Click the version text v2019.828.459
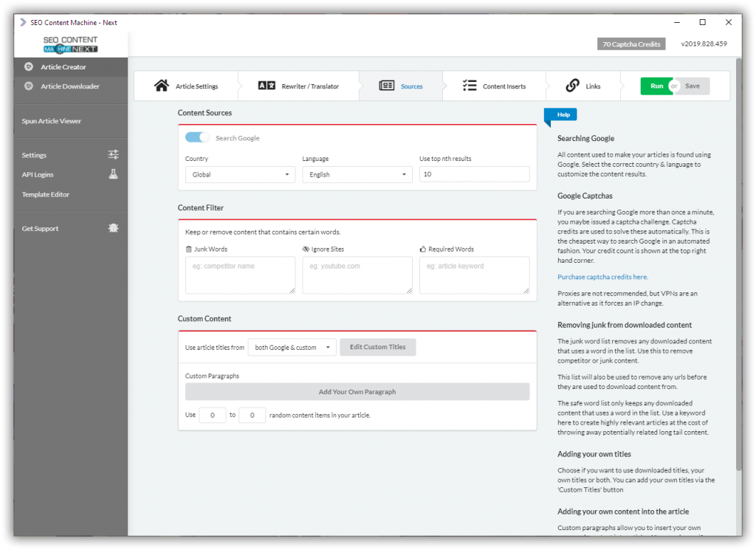Viewport: 756px width, 550px height. tap(704, 44)
